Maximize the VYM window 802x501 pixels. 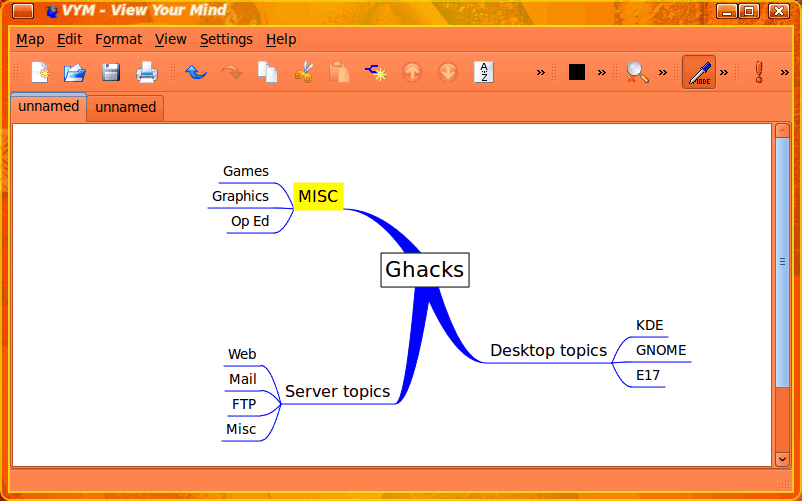click(749, 11)
